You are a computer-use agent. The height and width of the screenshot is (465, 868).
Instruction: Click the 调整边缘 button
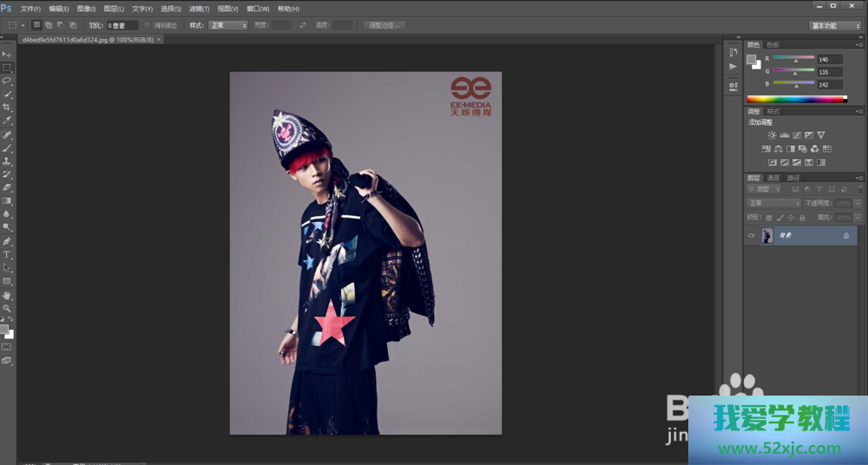pyautogui.click(x=384, y=26)
